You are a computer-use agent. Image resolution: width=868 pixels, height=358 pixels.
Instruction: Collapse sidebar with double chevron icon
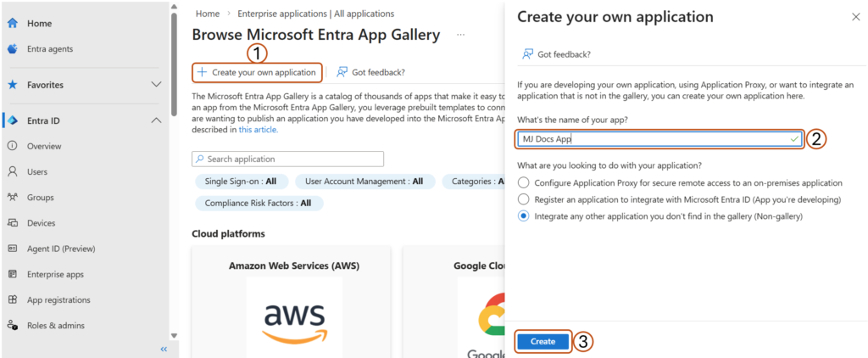point(164,349)
